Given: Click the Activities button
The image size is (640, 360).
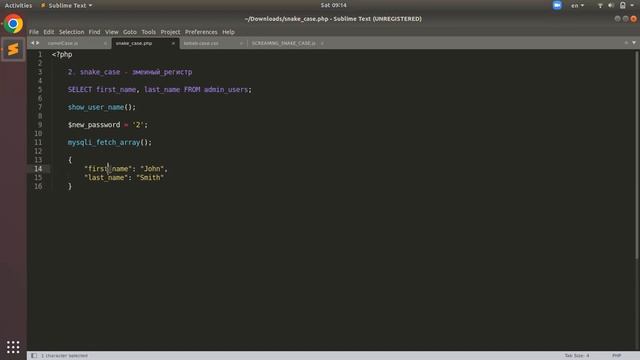Looking at the screenshot, I should click(x=18, y=5).
